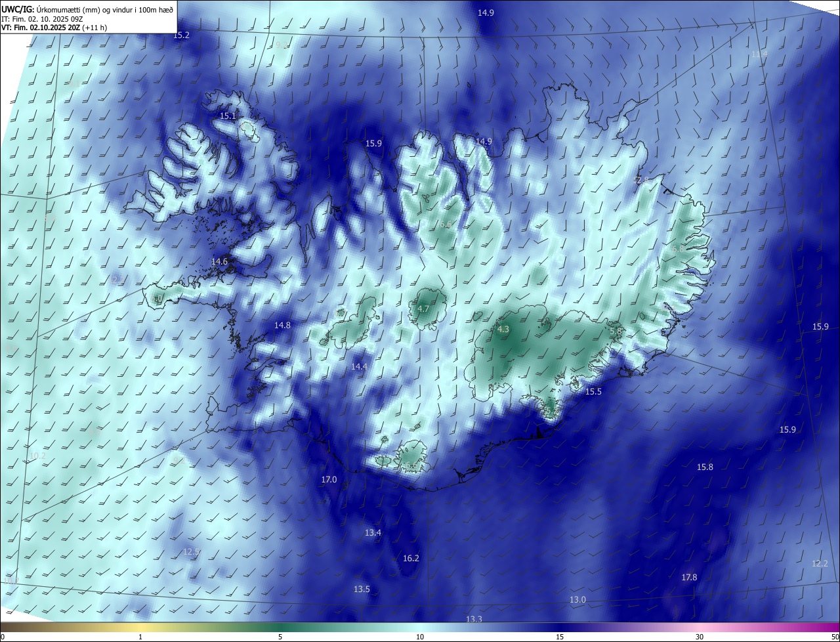840x642 pixels.
Task: Click the 15.1 value over the Westfjords
Action: (228, 116)
